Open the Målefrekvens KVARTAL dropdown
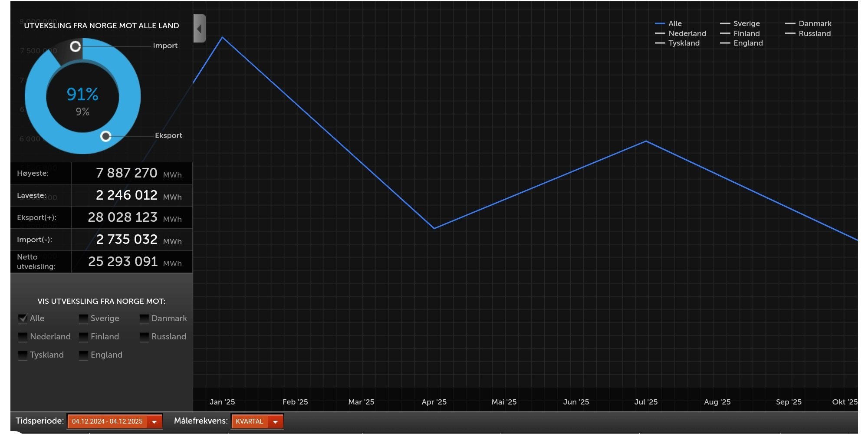The image size is (868, 434). click(257, 421)
